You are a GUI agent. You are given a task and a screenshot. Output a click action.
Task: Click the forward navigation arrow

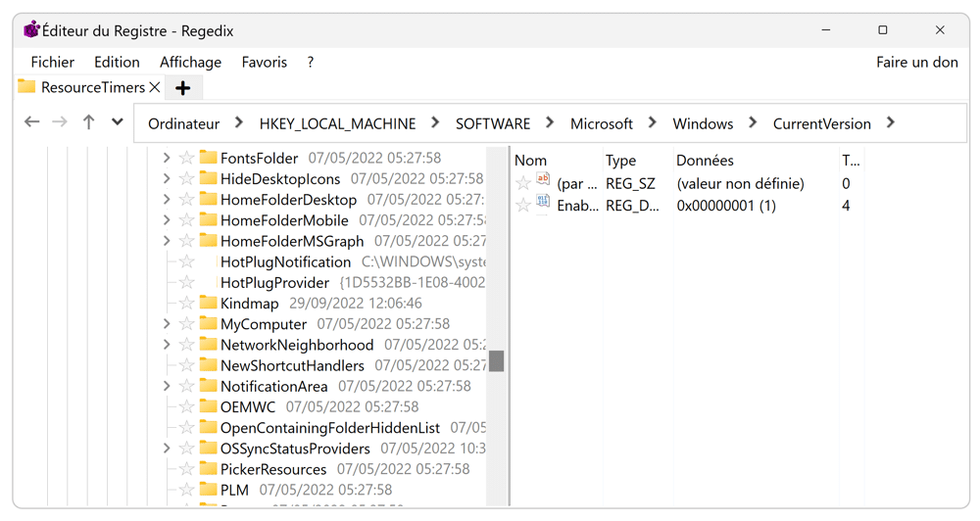[60, 121]
